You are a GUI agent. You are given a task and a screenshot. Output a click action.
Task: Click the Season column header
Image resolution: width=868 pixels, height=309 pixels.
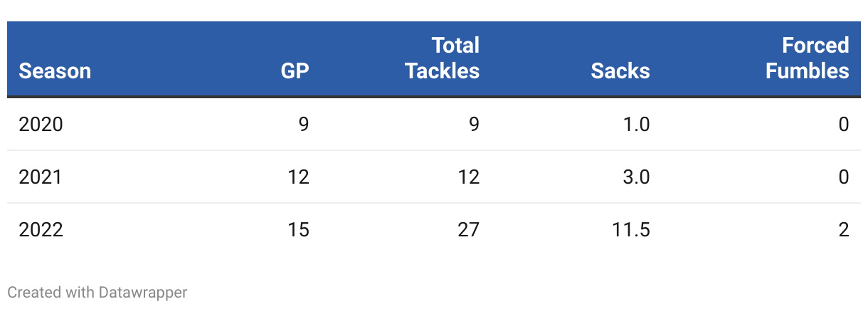(55, 71)
